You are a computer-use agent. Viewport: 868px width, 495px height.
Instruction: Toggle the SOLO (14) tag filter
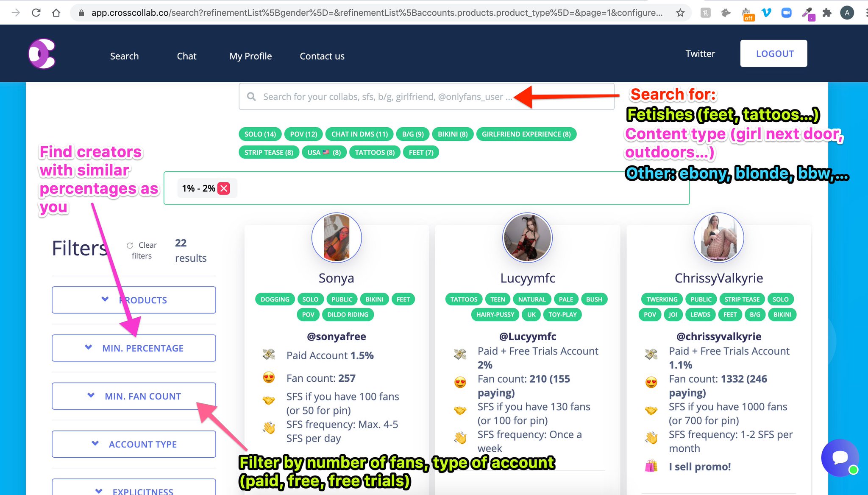coord(260,134)
